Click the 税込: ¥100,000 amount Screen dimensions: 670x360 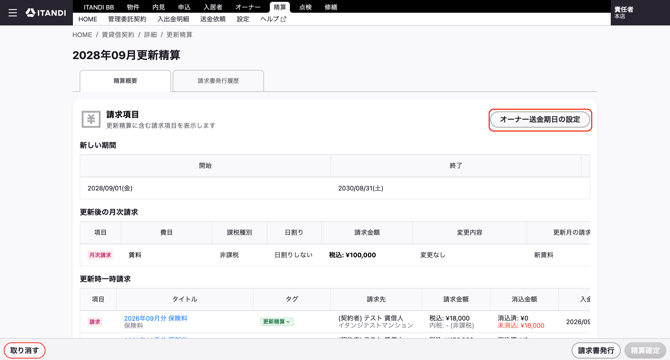pyautogui.click(x=353, y=255)
